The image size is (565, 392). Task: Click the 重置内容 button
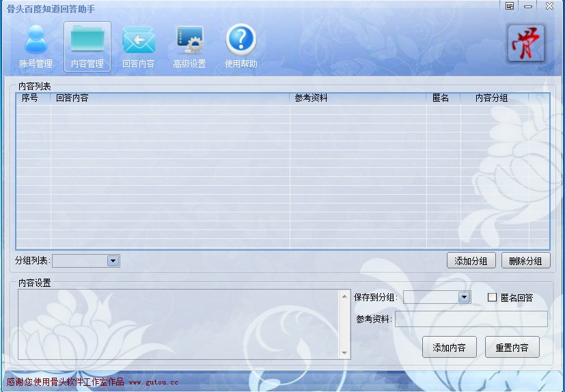coord(512,348)
